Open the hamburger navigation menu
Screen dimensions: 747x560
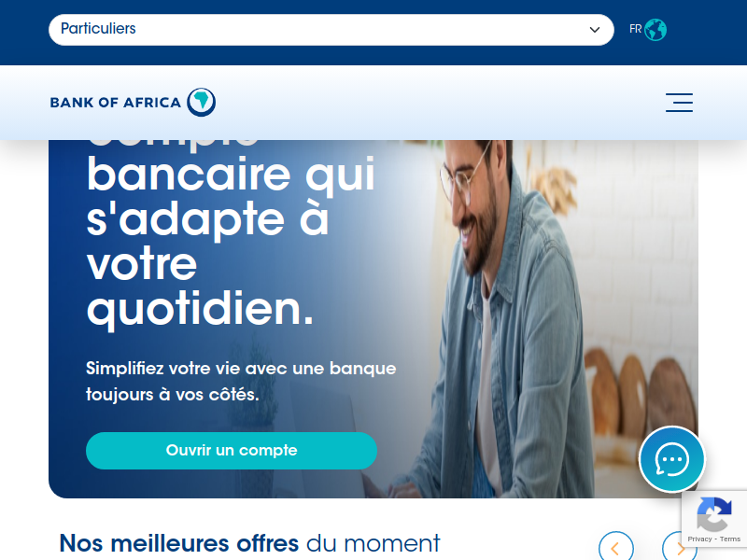[x=679, y=103]
